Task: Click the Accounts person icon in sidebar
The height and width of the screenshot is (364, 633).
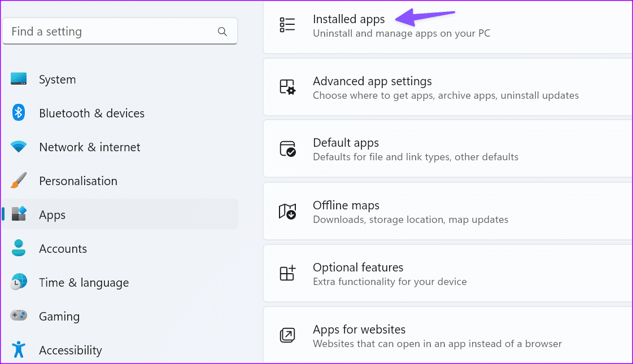Action: point(19,248)
